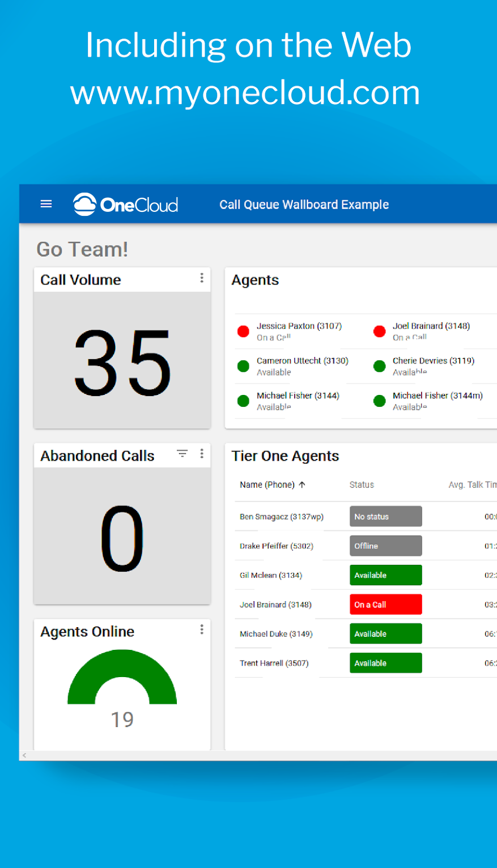Open Abandoned Calls filter icon

point(182,453)
